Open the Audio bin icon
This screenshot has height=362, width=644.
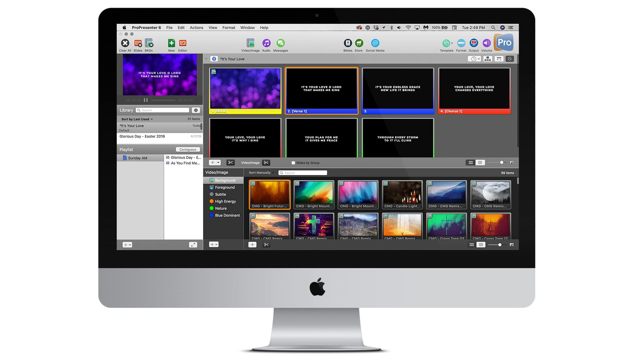pyautogui.click(x=266, y=43)
